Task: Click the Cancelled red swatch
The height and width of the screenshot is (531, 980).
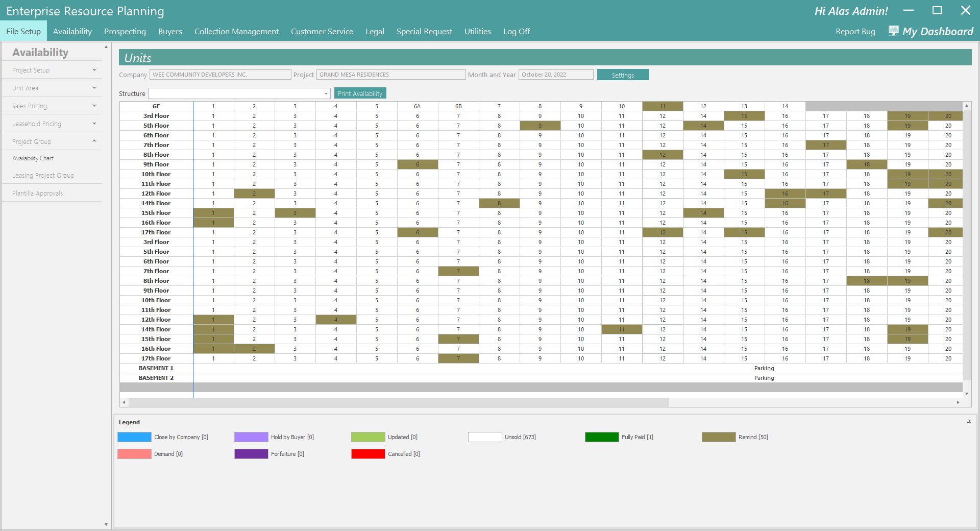Action: [368, 454]
